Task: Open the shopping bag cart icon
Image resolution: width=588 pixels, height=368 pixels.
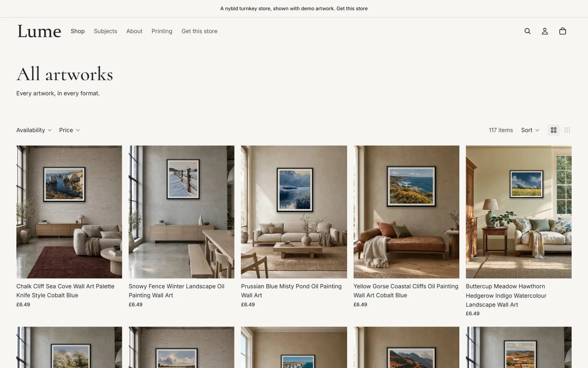Action: point(563,31)
